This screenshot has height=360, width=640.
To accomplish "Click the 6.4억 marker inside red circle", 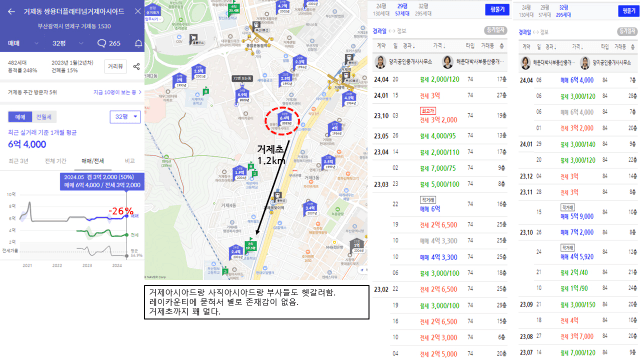I will [284, 118].
